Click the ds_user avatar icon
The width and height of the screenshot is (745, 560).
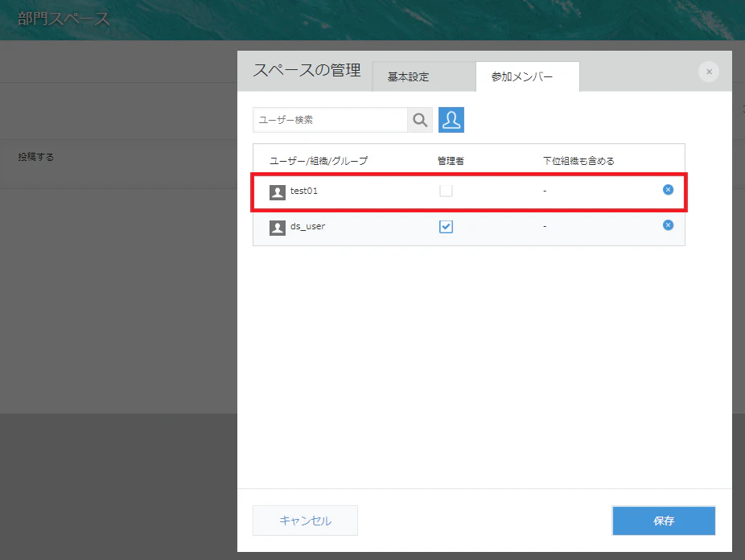[x=278, y=228]
